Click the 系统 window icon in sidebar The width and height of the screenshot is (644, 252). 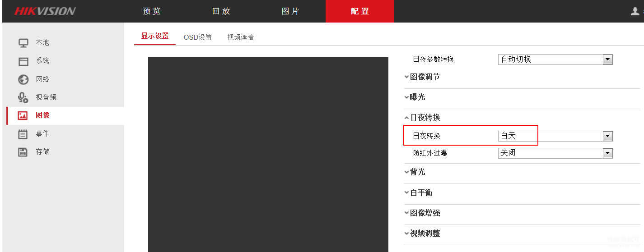click(x=23, y=61)
